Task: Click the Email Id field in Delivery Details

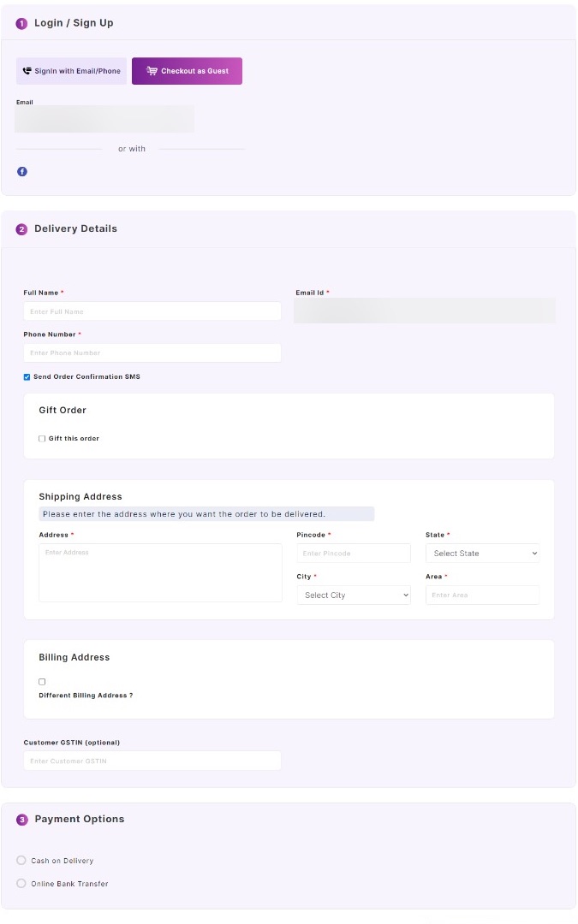Action: (425, 311)
